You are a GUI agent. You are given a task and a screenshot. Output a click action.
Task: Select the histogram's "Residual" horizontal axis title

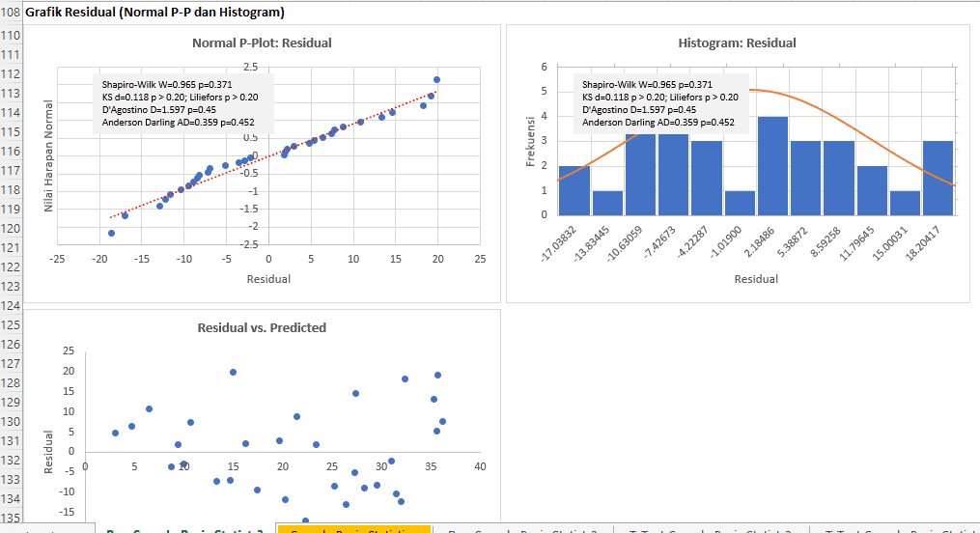coord(755,279)
